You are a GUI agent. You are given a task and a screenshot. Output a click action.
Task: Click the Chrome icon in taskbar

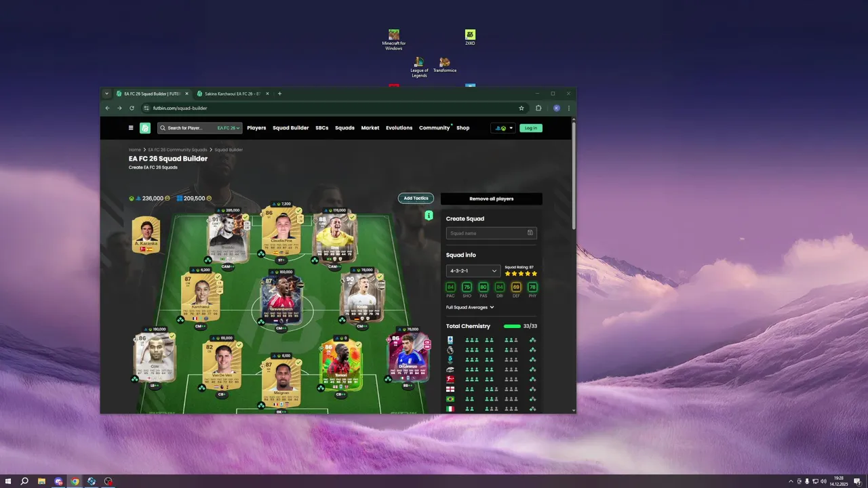[x=75, y=481]
